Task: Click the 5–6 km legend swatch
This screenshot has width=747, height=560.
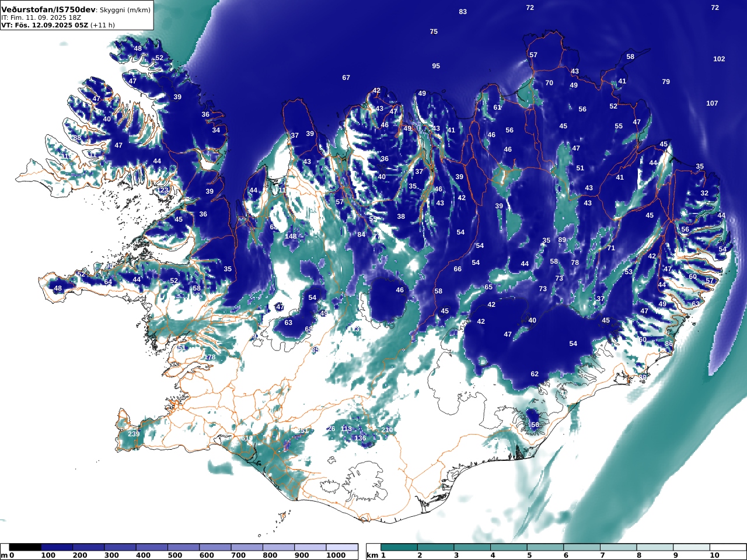Action: 545,547
